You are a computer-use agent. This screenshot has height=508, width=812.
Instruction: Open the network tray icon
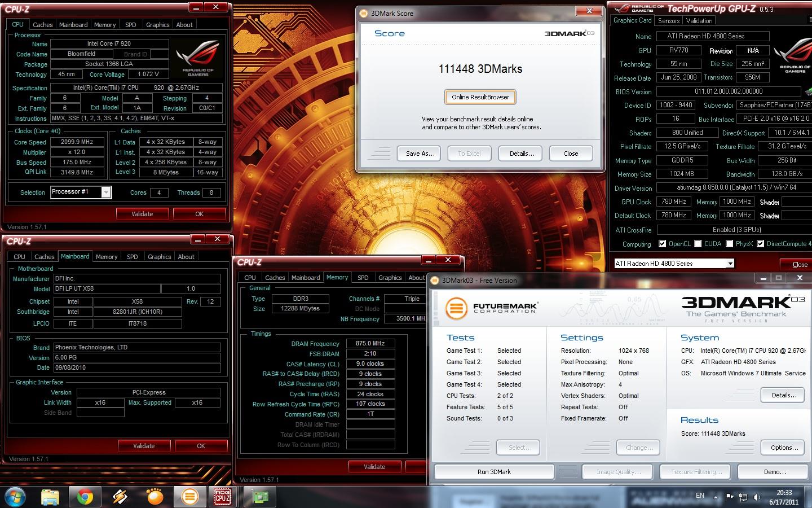tap(743, 497)
